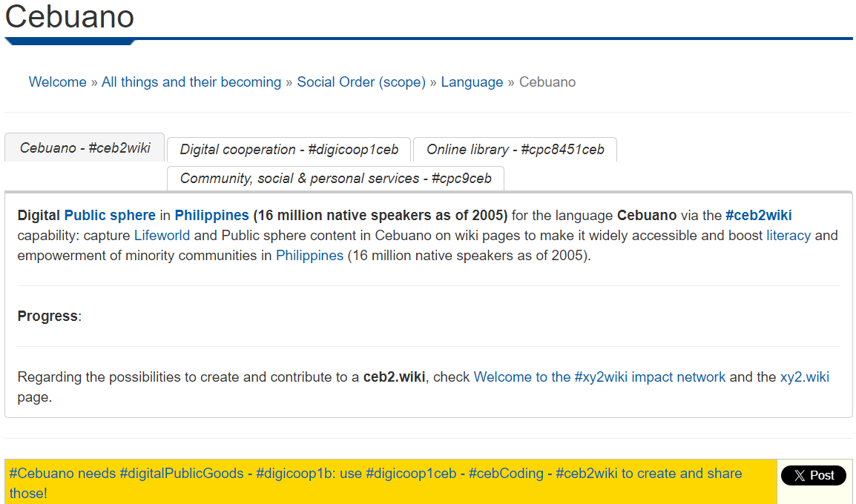Visit the xy2.wiki page link
Image resolution: width=856 pixels, height=504 pixels.
804,377
